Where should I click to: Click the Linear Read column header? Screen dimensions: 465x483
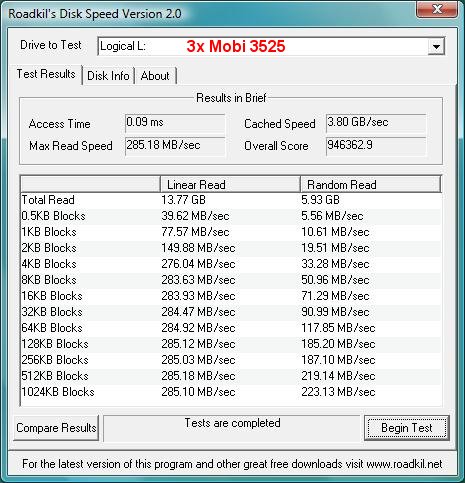click(230, 184)
